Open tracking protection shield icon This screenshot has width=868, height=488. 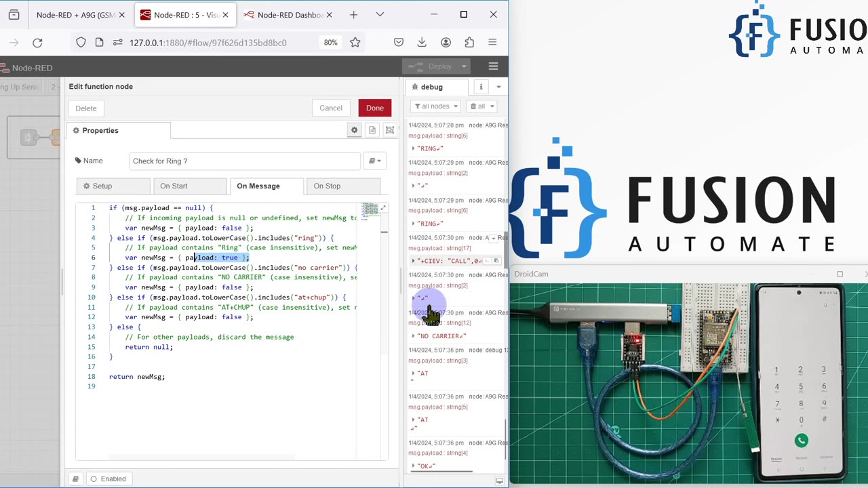tap(81, 43)
